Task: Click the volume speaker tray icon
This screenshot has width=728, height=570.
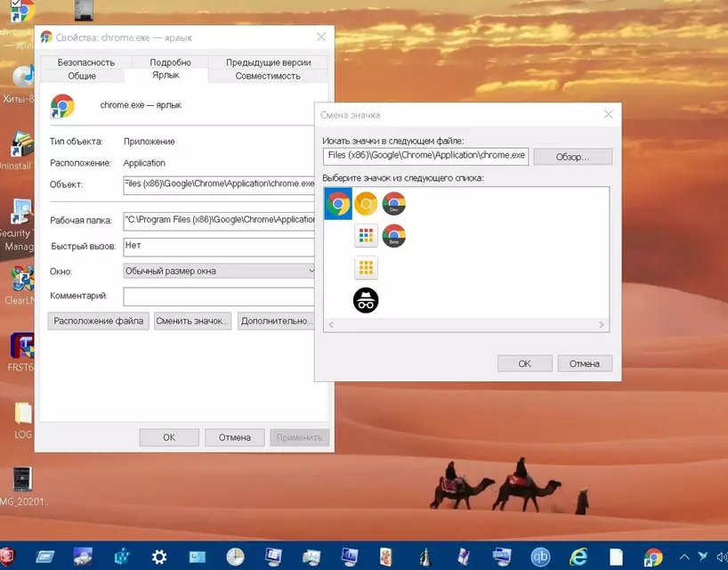Action: click(722, 557)
